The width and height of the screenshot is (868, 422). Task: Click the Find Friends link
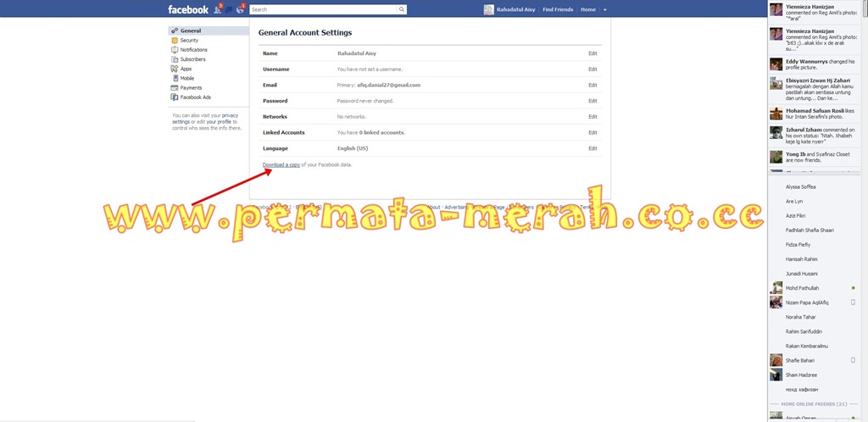(558, 9)
